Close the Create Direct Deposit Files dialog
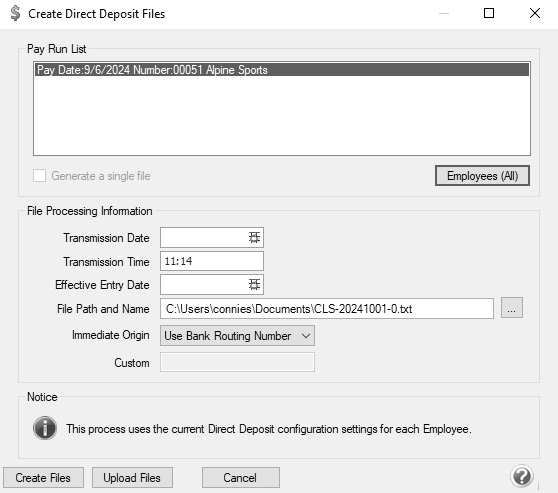This screenshot has height=493, width=558. point(535,14)
